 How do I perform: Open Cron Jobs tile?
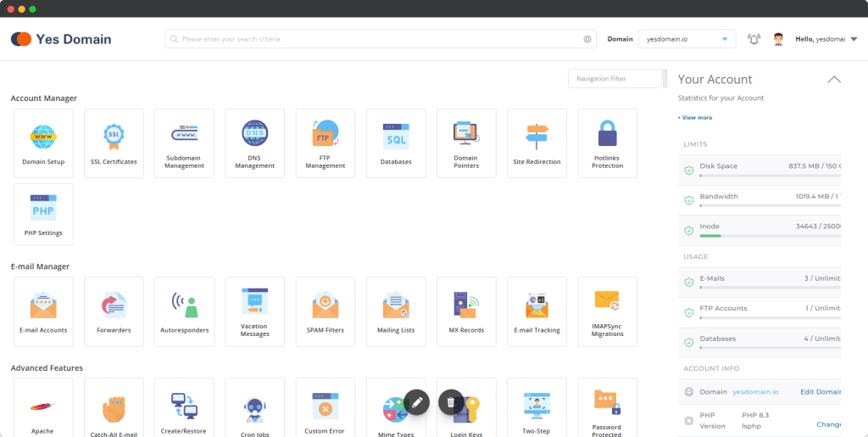pos(254,407)
